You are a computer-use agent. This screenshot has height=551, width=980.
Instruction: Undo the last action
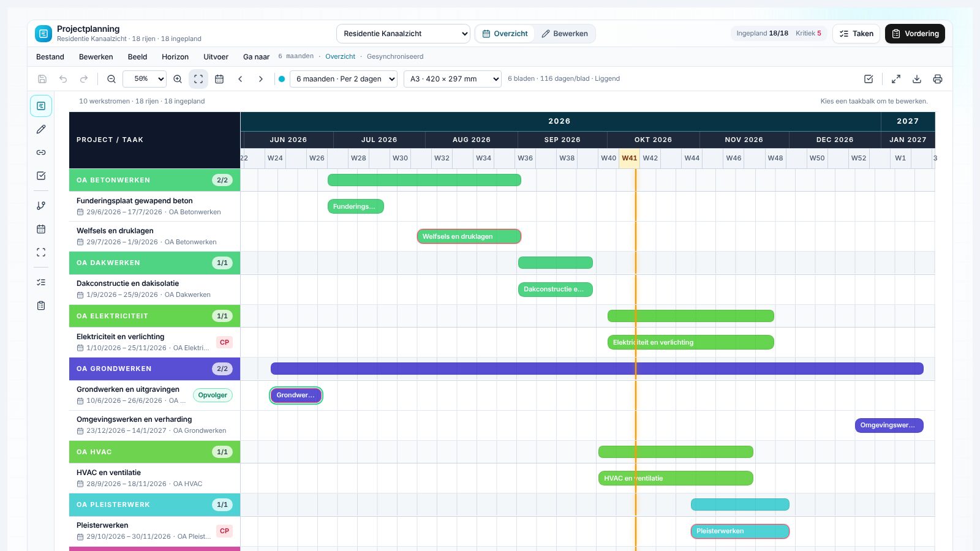(x=63, y=79)
